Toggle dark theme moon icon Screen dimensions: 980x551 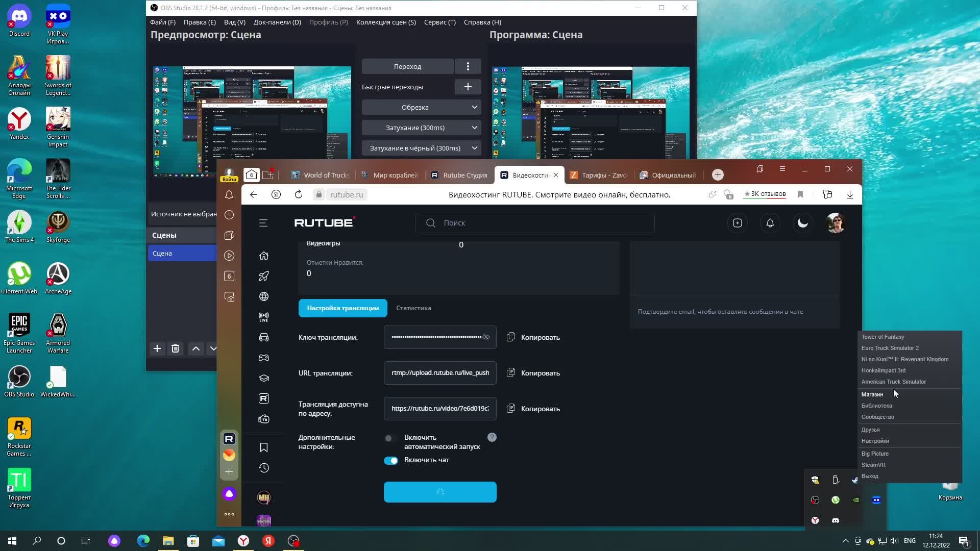pos(802,223)
